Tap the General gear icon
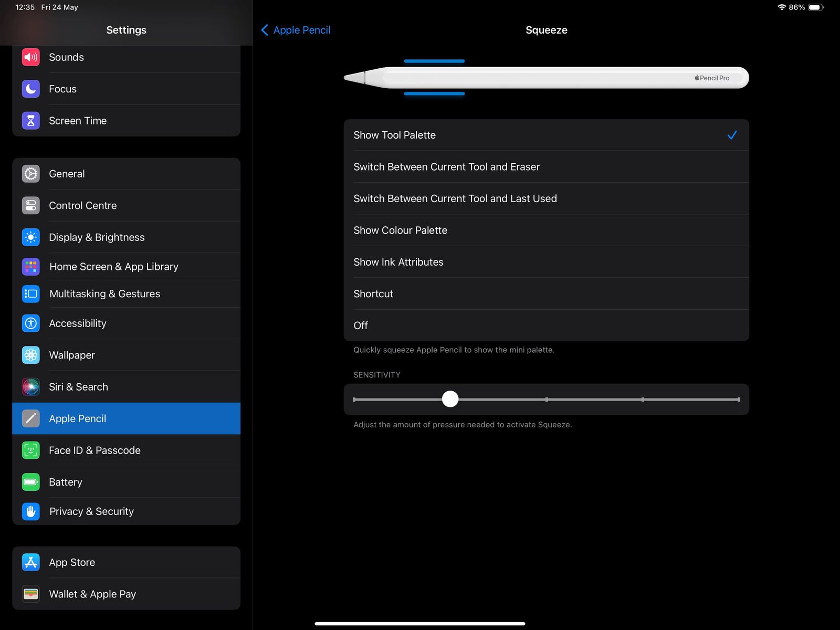Image resolution: width=840 pixels, height=630 pixels. (30, 174)
